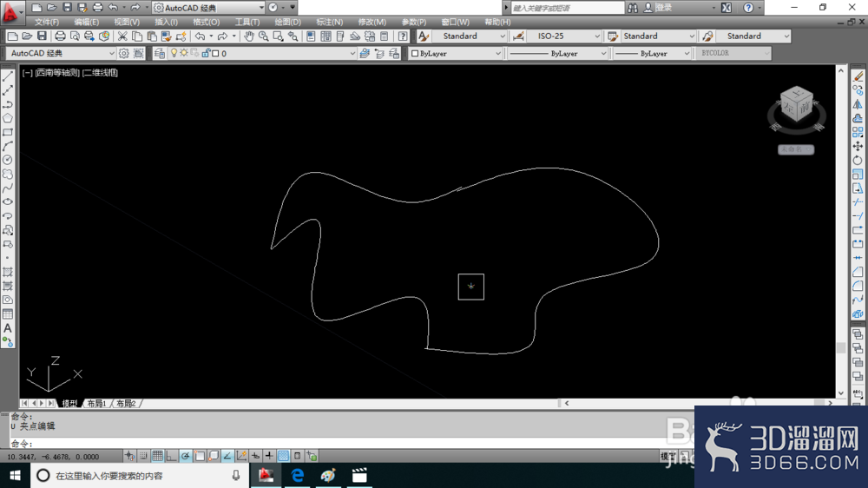Toggle Ortho Mode in status bar

pyautogui.click(x=172, y=456)
